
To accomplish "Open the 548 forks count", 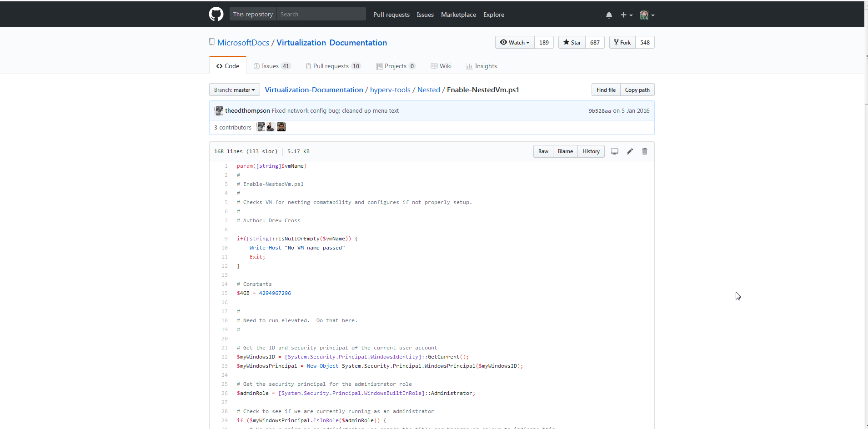I will pyautogui.click(x=645, y=42).
